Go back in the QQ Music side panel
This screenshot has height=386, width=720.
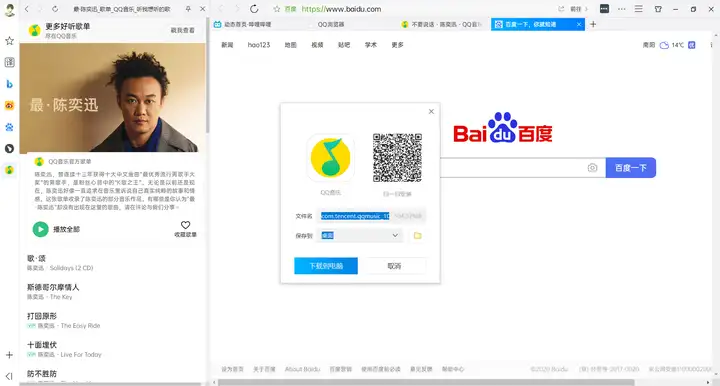tap(27, 9)
